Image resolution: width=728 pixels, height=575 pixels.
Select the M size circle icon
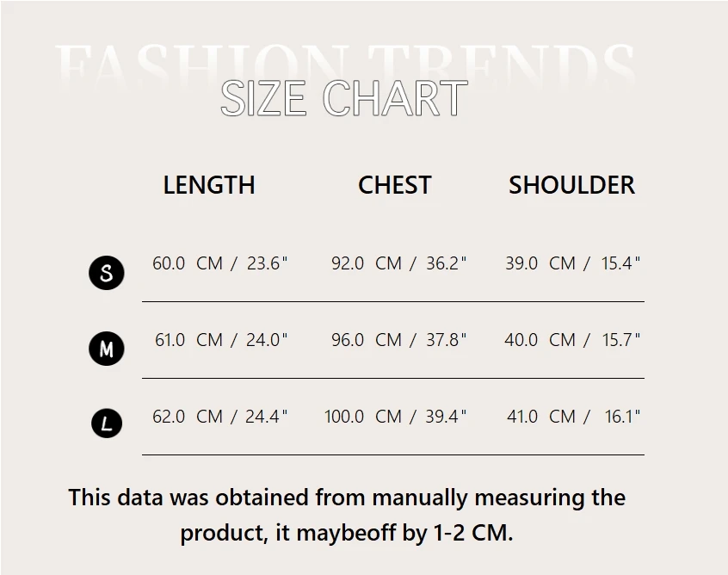tap(107, 349)
